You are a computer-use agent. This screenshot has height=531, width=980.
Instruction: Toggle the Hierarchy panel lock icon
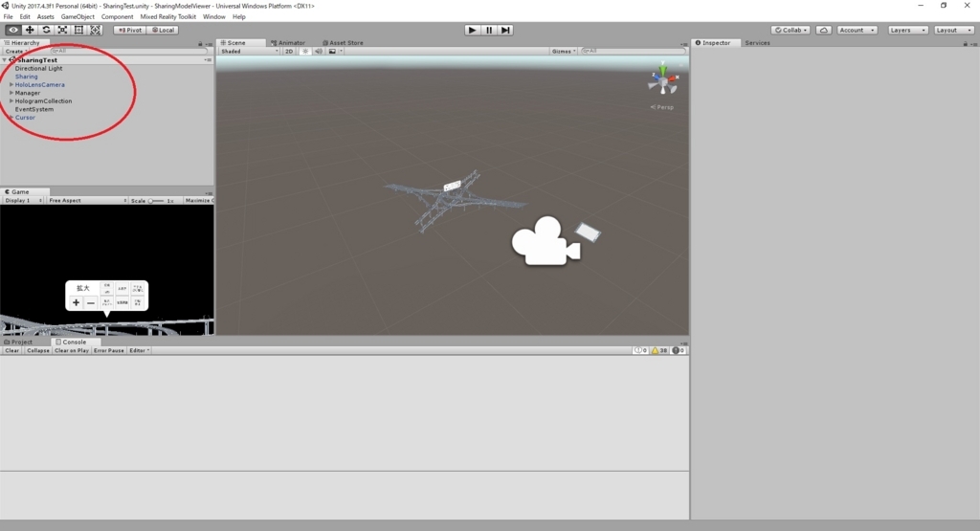(200, 43)
